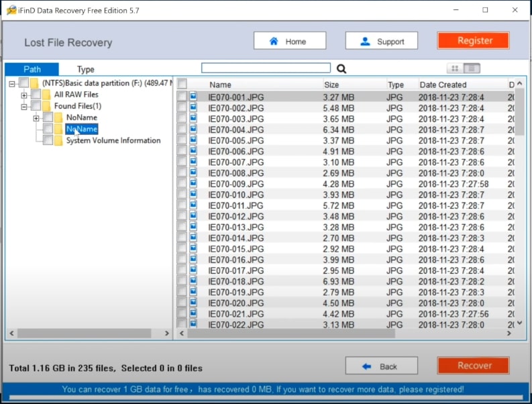Switch to thumbnail grid view
The width and height of the screenshot is (532, 404).
(x=455, y=68)
